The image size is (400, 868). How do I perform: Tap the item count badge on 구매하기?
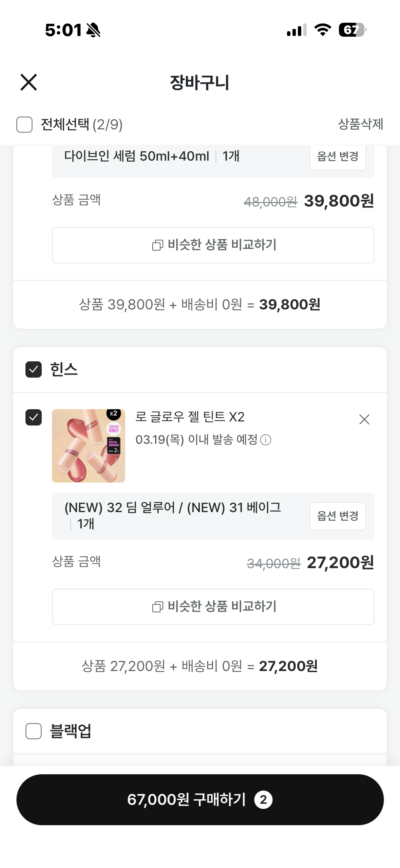263,800
